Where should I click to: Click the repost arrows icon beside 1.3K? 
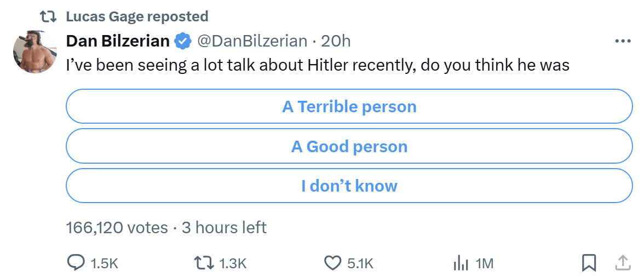[x=204, y=263]
